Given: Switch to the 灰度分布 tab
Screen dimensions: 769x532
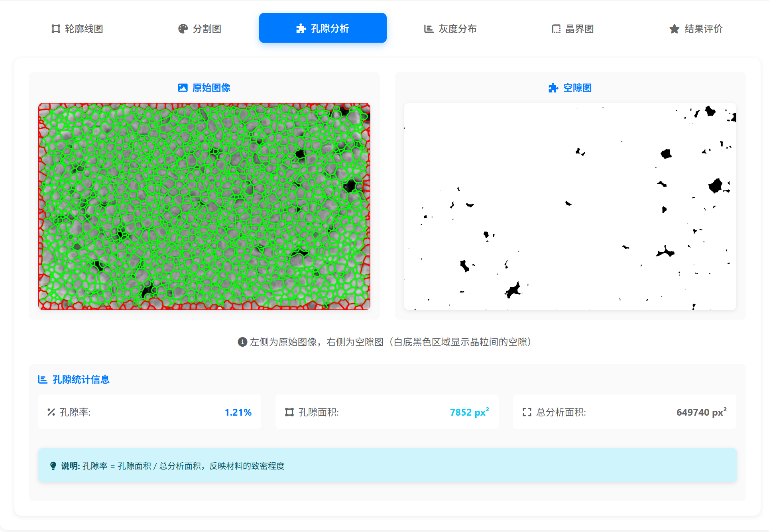Looking at the screenshot, I should tap(450, 28).
